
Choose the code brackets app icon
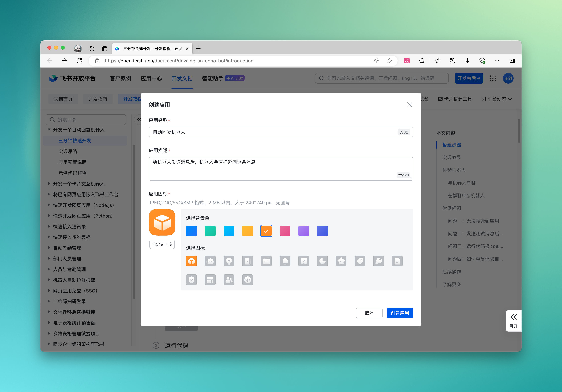pos(247,280)
